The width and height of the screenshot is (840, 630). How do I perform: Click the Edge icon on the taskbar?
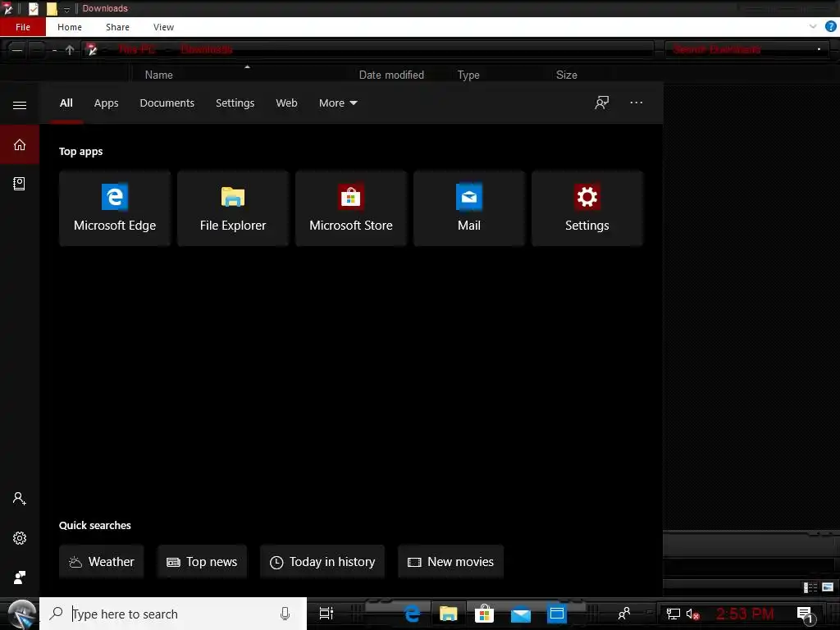[x=412, y=614]
